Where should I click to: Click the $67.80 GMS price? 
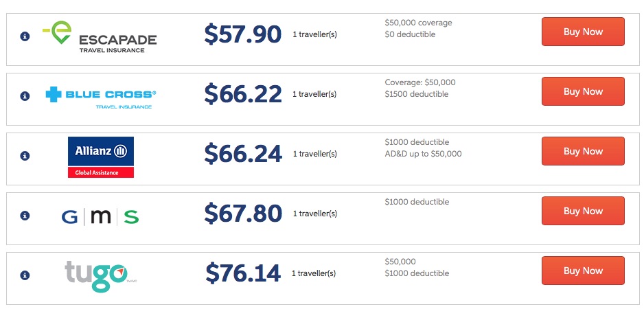(243, 214)
